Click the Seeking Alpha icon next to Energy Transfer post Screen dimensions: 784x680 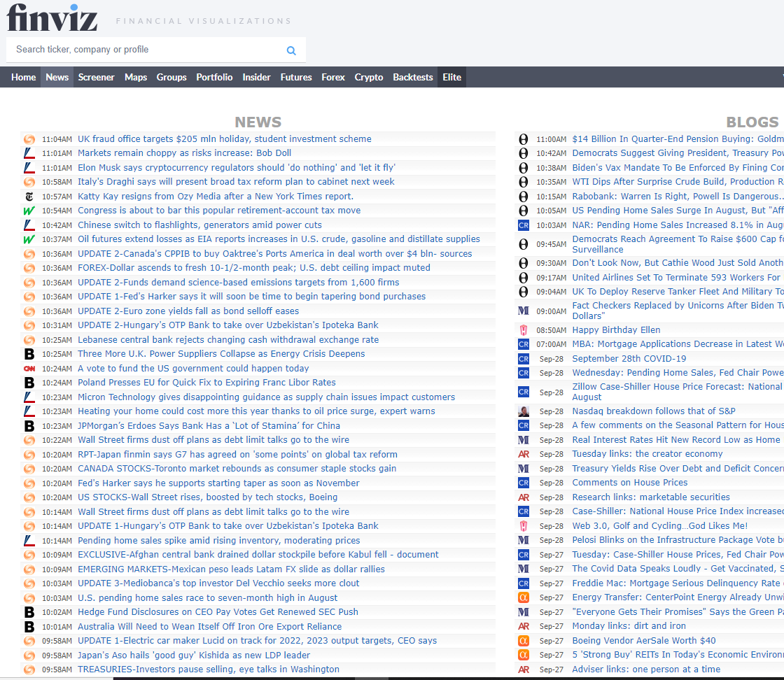[523, 597]
